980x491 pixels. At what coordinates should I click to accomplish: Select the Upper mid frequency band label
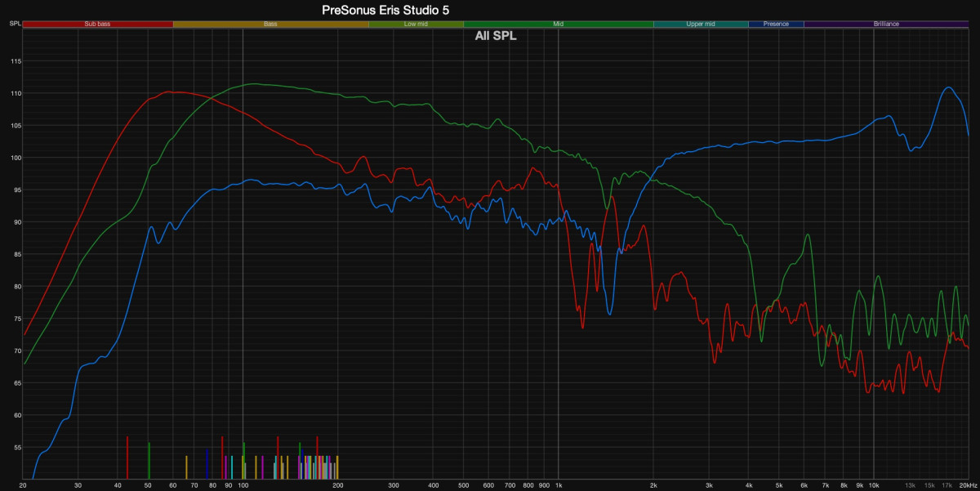701,25
